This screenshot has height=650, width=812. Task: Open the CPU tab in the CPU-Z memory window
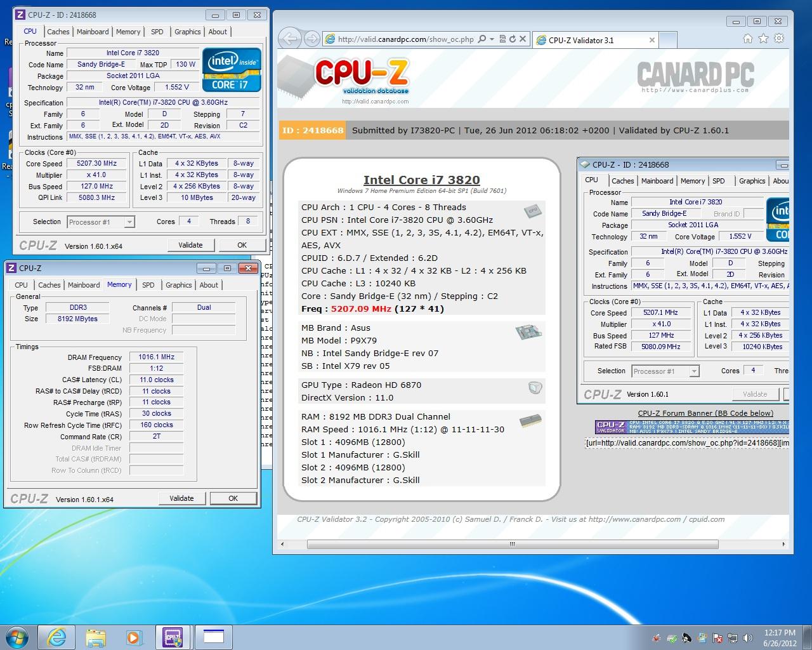pos(21,285)
